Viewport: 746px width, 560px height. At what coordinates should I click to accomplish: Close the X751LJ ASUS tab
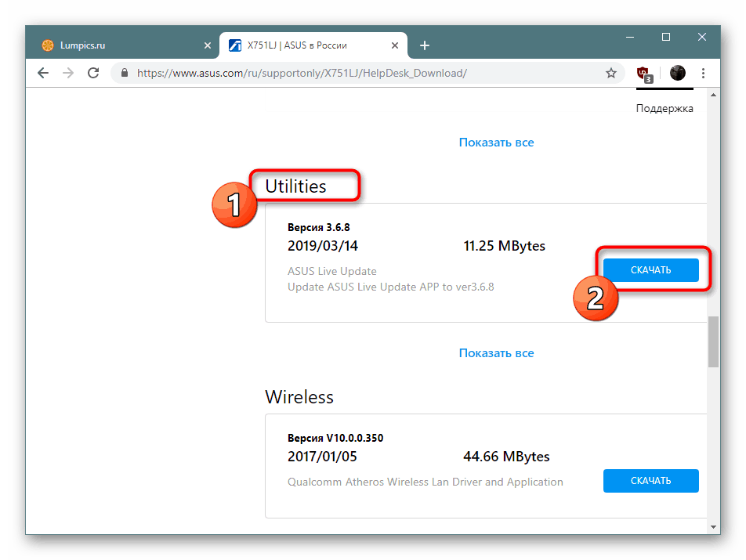[395, 45]
